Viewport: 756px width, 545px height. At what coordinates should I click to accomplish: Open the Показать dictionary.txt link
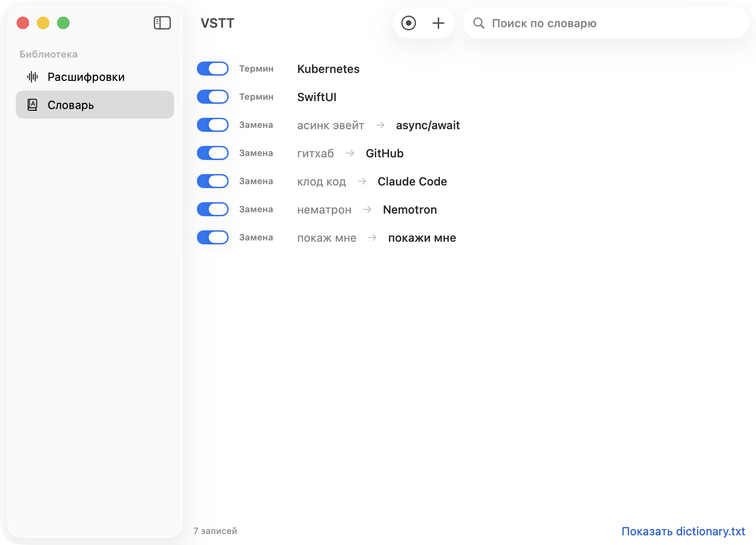pos(683,531)
